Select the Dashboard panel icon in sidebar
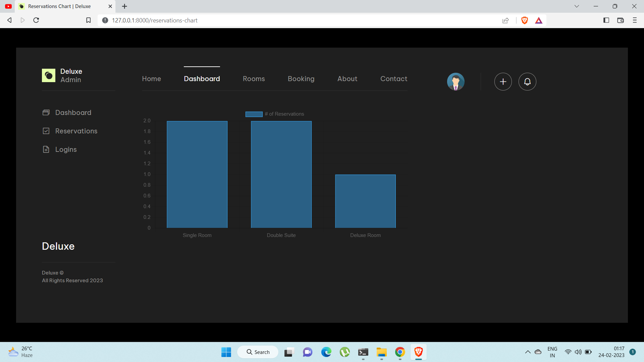 point(46,113)
